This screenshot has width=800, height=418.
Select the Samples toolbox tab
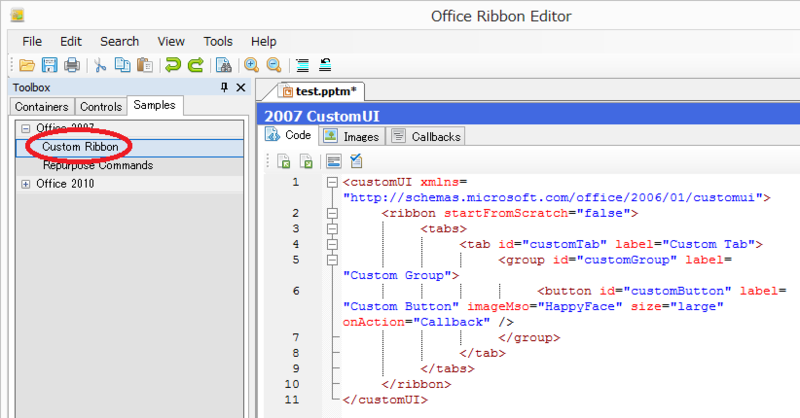tap(155, 105)
